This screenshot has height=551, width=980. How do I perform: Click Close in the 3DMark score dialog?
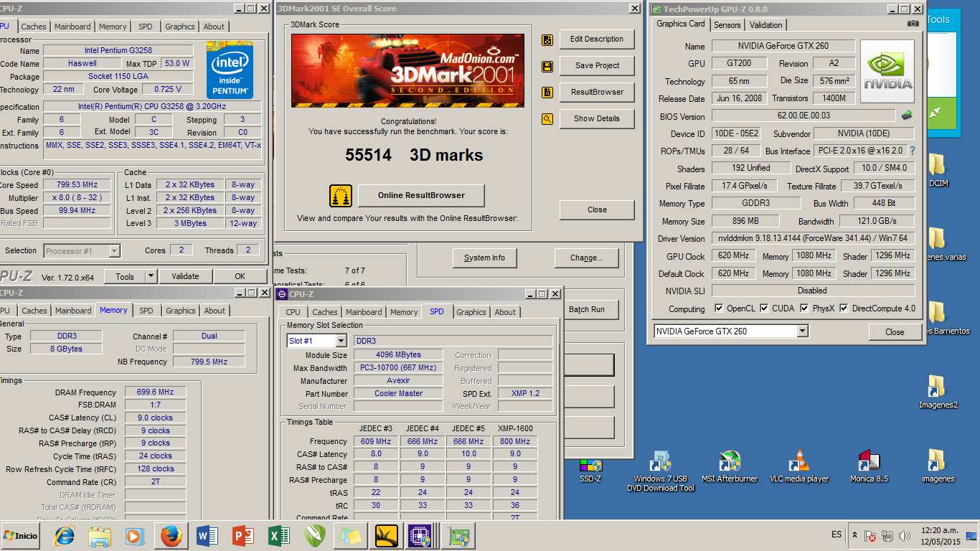click(597, 209)
